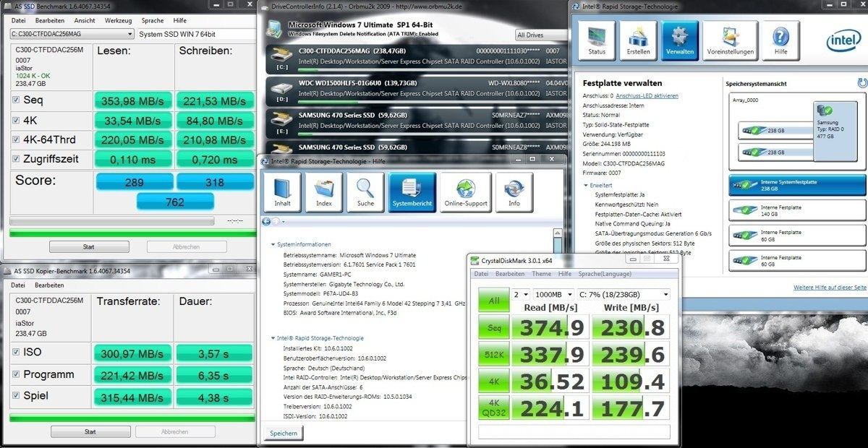Run the Seq test in CrystalDiskMark
The image size is (868, 448).
tap(495, 328)
